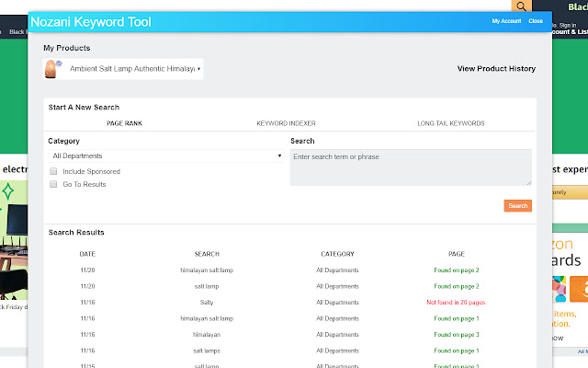Click the PAGE column header
This screenshot has width=588, height=368.
coord(457,254)
